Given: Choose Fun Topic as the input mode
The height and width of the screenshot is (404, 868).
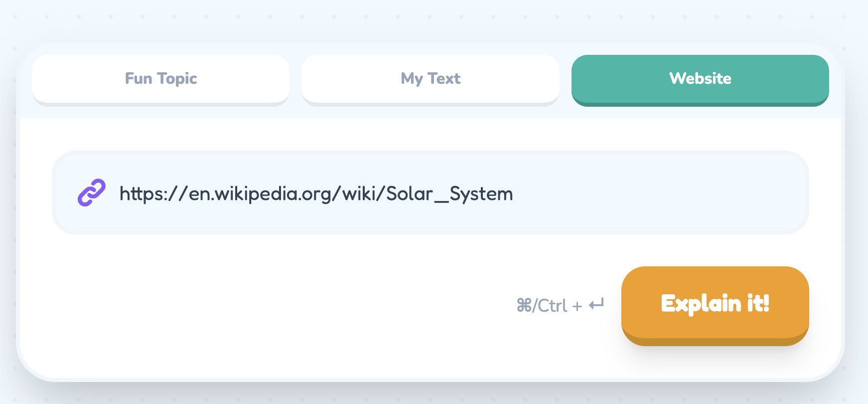Looking at the screenshot, I should pos(160,79).
